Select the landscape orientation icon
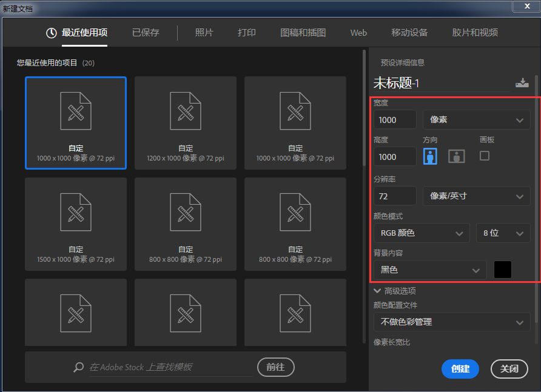The width and height of the screenshot is (541, 392). 455,156
